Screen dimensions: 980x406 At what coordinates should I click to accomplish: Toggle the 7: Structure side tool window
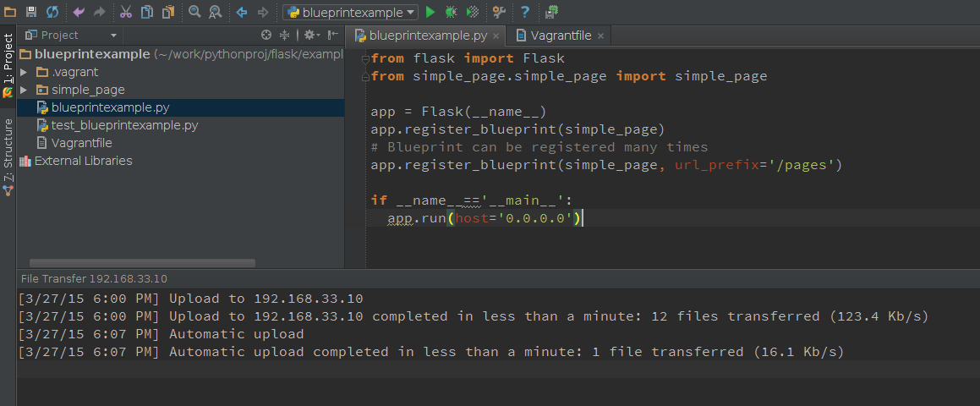[8, 156]
